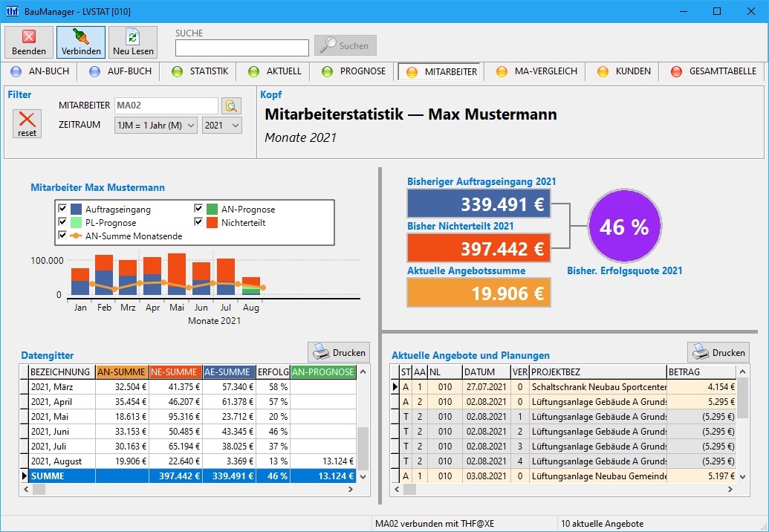This screenshot has height=532, width=769.
Task: Click the AN-SUMME orange column header
Action: 122,372
